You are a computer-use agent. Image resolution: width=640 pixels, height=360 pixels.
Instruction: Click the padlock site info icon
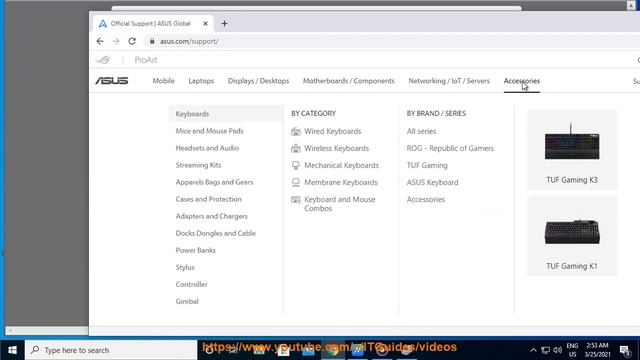(152, 41)
